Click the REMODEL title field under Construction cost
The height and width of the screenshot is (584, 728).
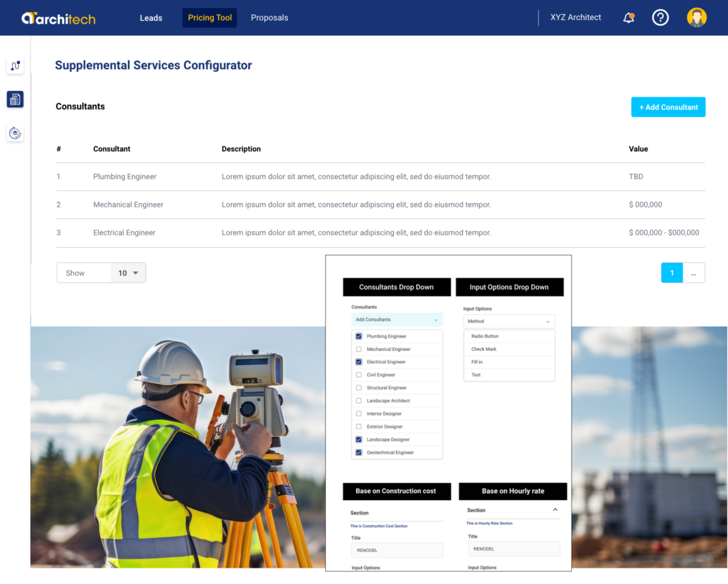(397, 551)
